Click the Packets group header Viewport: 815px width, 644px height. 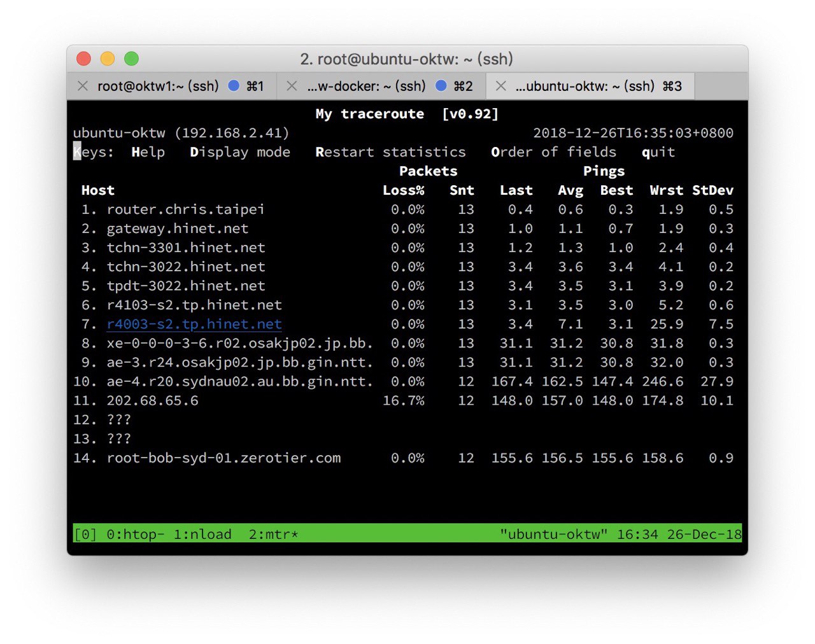(x=429, y=171)
